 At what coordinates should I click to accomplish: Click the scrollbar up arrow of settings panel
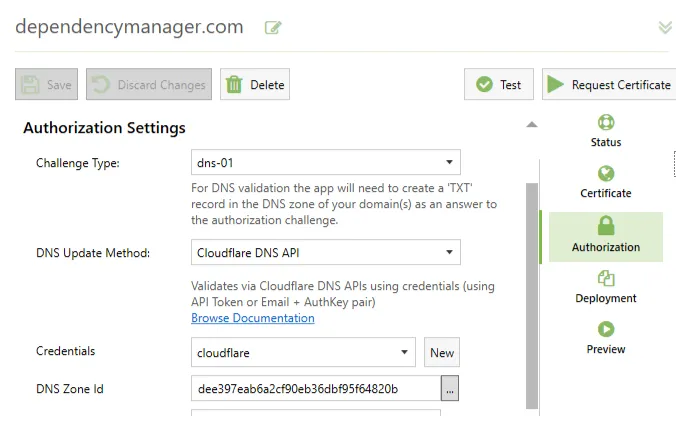532,125
